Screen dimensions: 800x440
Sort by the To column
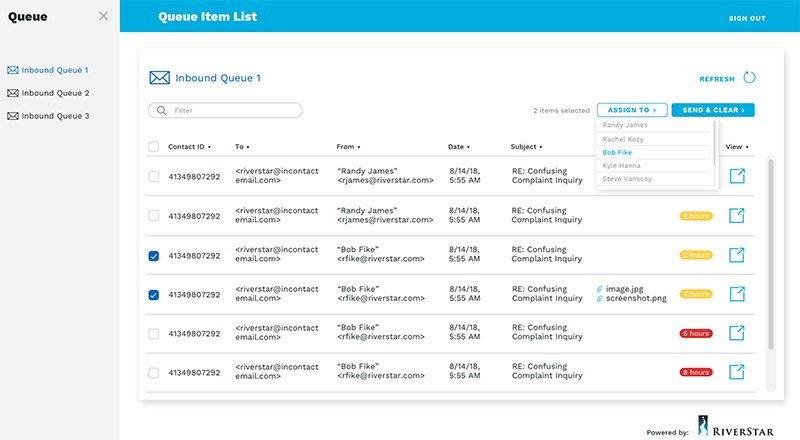coord(242,146)
